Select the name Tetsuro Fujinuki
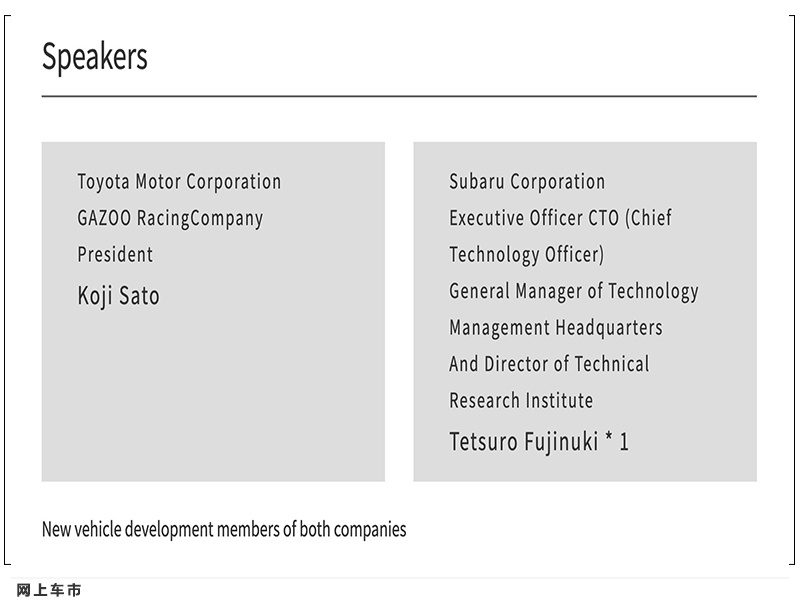Viewport: 800px width, 600px height. pos(523,442)
